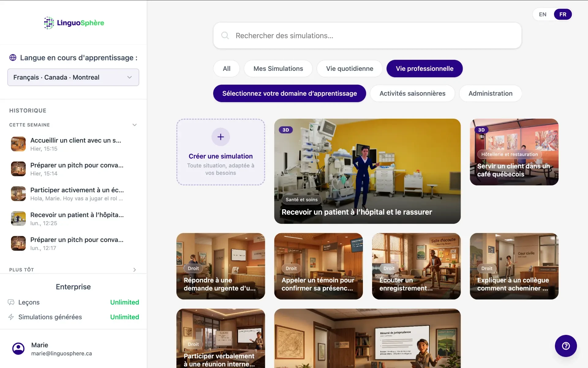Open the Français · Canada · Montreal dropdown
The image size is (588, 368).
[x=73, y=77]
